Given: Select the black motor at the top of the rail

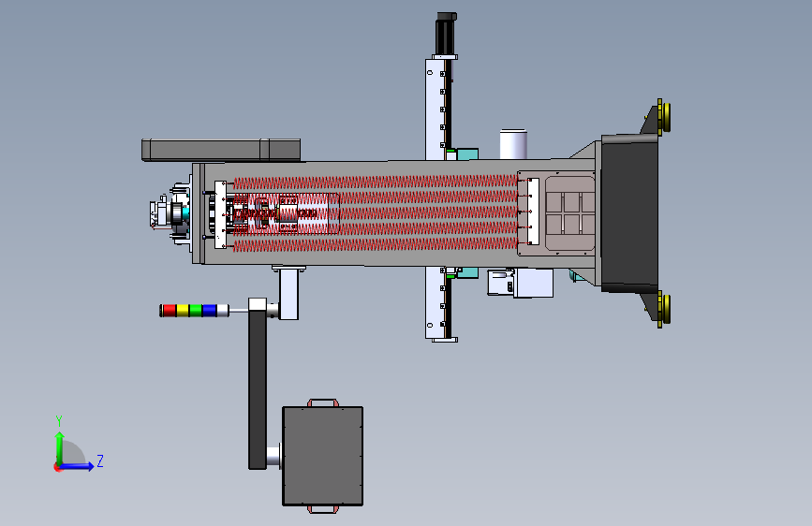Looking at the screenshot, I should click(x=446, y=35).
